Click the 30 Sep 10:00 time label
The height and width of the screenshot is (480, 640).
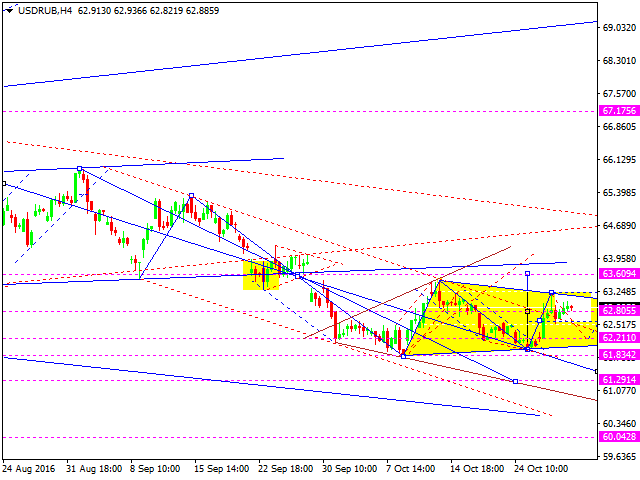coord(349,469)
